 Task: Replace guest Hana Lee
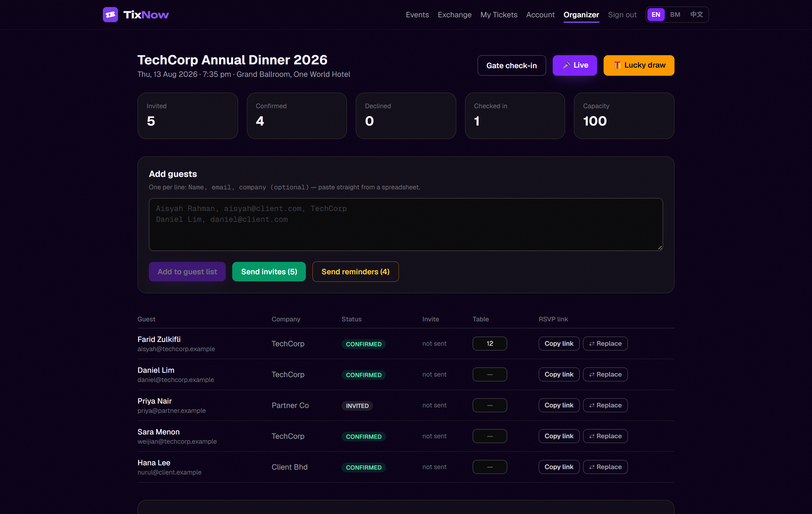[x=605, y=467]
